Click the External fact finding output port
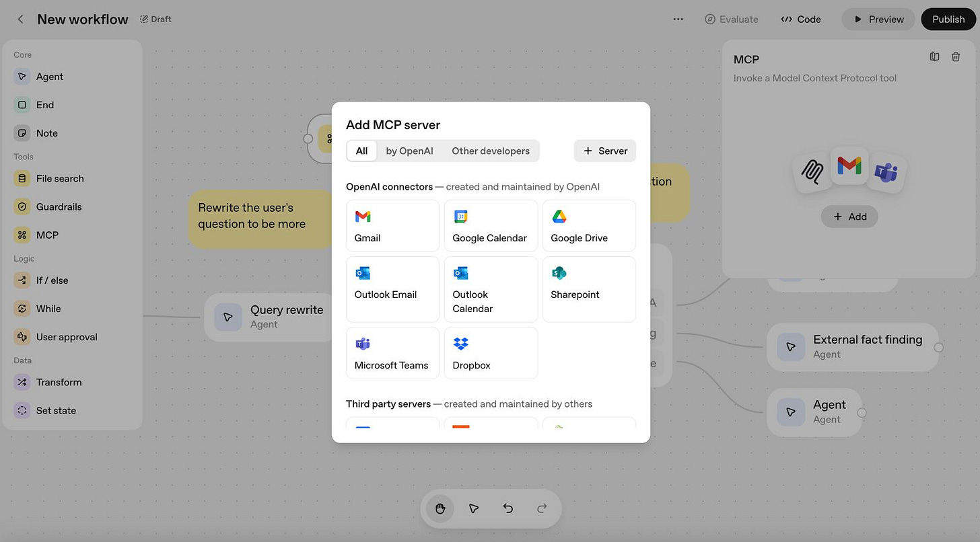 (938, 347)
